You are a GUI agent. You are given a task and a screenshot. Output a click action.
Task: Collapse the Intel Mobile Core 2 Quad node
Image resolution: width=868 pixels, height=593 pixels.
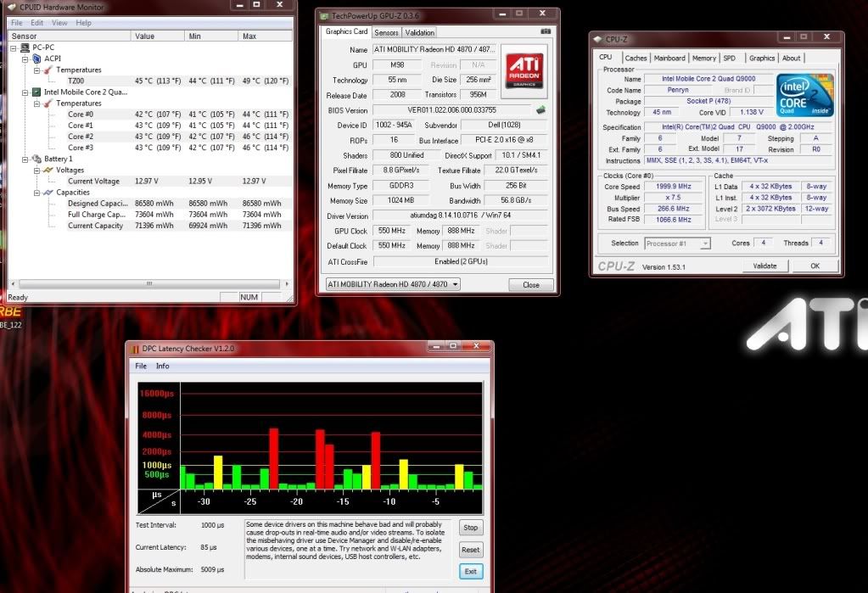[x=25, y=92]
